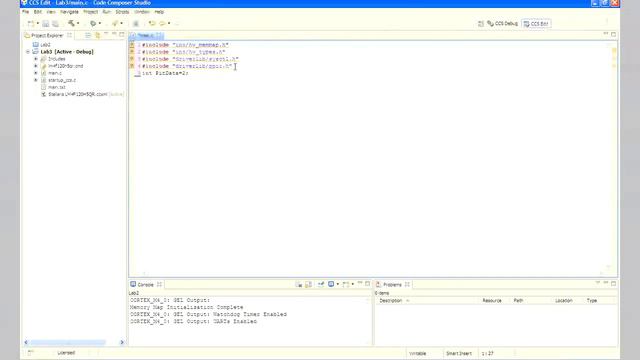Open the View menu
The height and width of the screenshot is (360, 640).
[x=51, y=12]
